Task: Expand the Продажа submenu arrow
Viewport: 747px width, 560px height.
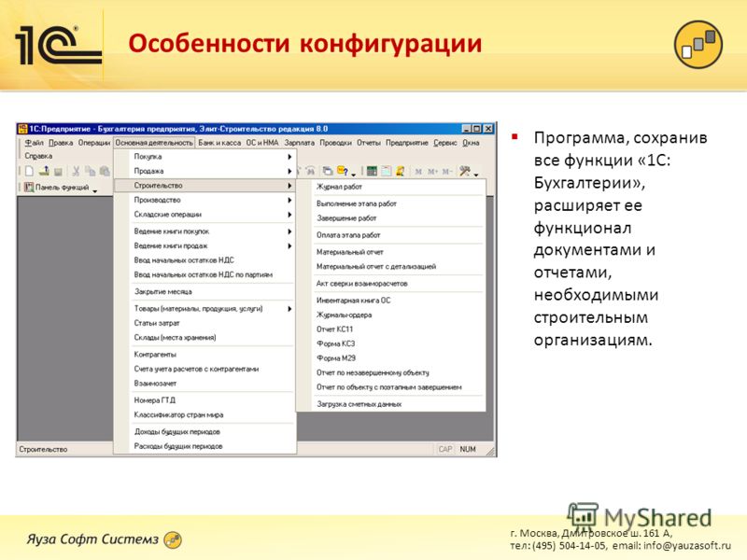Action: tap(289, 171)
